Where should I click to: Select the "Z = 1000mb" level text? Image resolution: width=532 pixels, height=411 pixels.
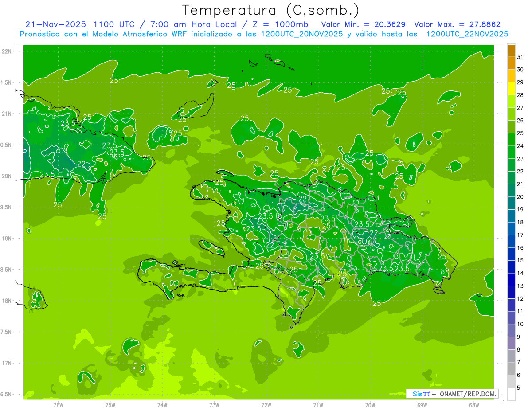[280, 24]
